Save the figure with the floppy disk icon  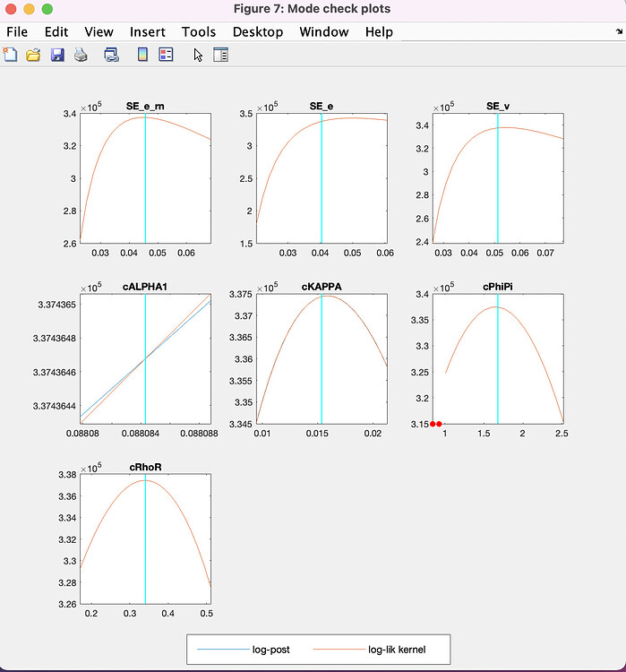point(57,55)
